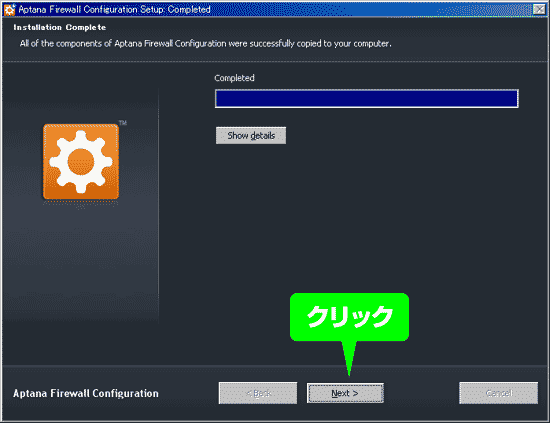Select the 'Completed' status text

point(234,78)
